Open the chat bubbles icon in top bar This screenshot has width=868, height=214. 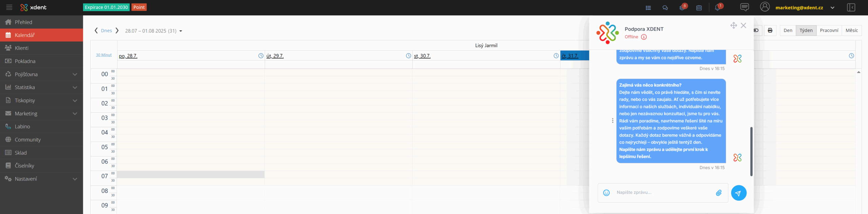665,8
